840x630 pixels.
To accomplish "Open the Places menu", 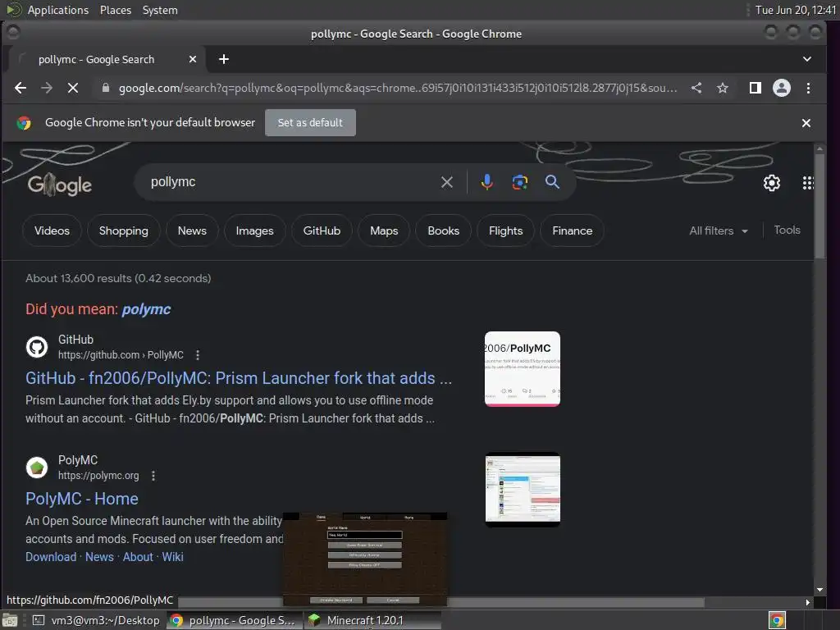I will 115,10.
